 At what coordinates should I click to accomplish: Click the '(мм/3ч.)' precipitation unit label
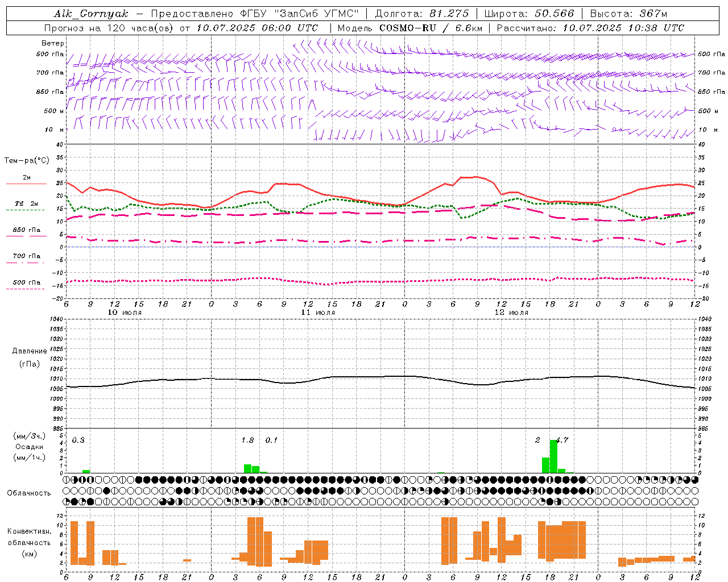tap(29, 436)
